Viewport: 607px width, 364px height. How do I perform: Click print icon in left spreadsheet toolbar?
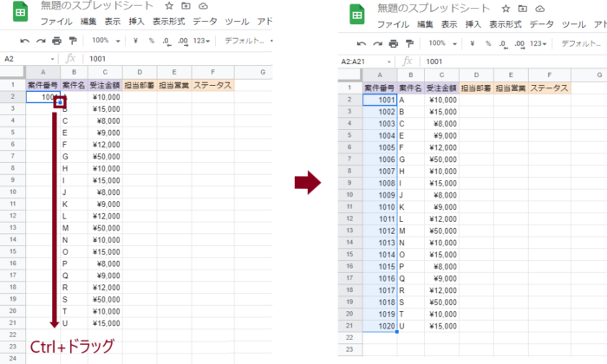click(x=56, y=41)
